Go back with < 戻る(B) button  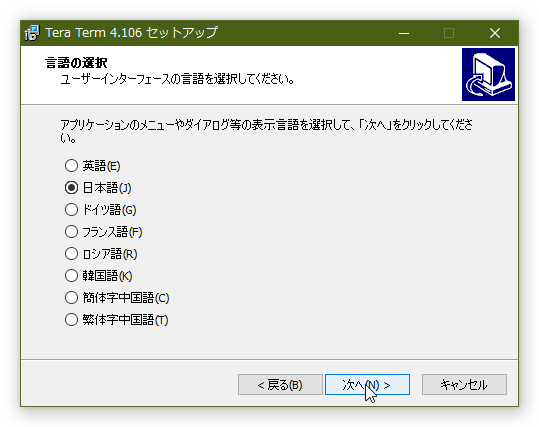(280, 385)
